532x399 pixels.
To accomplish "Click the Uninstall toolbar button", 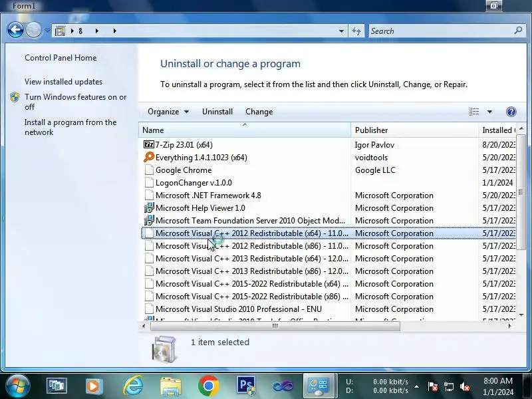I will point(217,112).
